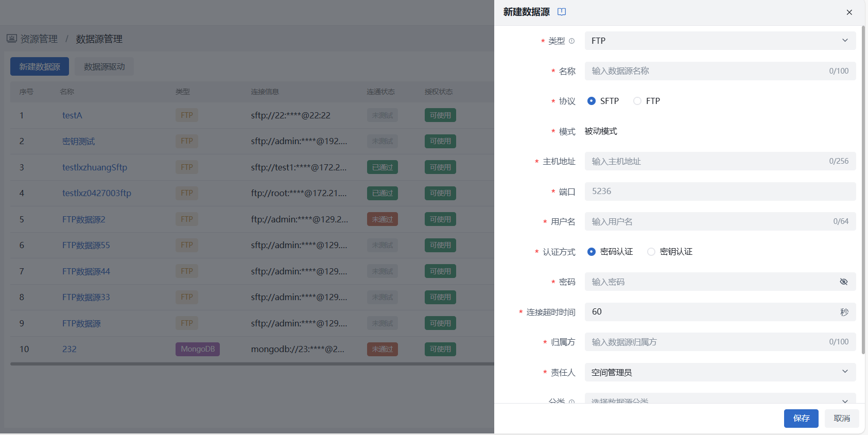868x435 pixels.
Task: Click 可使用 badge in 232 row
Action: [440, 349]
